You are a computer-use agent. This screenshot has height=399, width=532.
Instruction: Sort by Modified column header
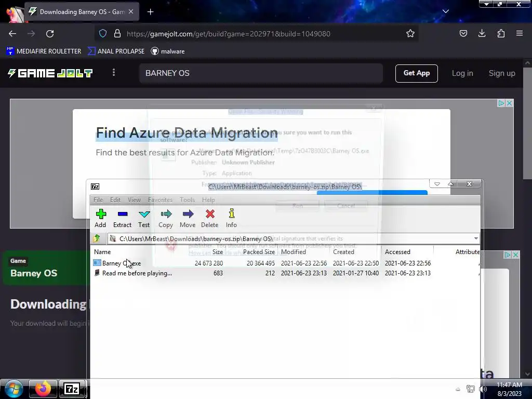(x=294, y=252)
